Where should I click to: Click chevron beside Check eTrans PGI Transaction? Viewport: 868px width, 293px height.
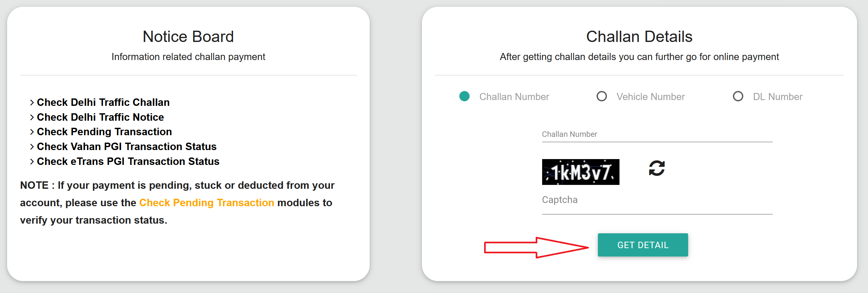pos(32,161)
